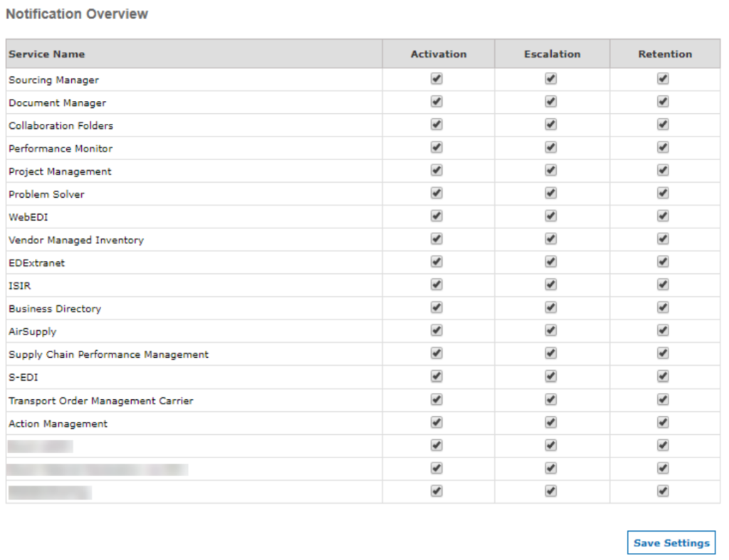The height and width of the screenshot is (560, 729).
Task: Toggle EDExtranet Retention checkbox
Action: coord(663,262)
